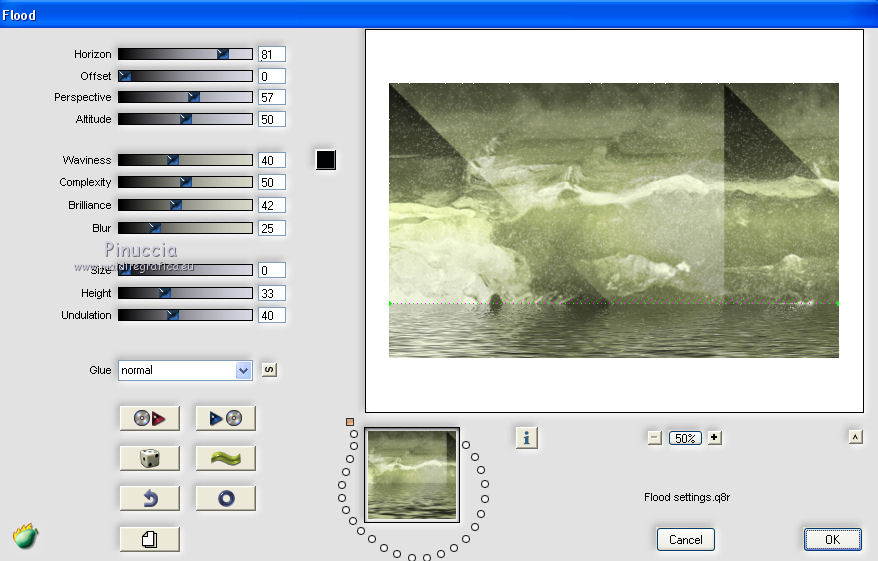Viewport: 878px width, 561px height.
Task: Click the Perspective value field showing 57
Action: click(272, 97)
